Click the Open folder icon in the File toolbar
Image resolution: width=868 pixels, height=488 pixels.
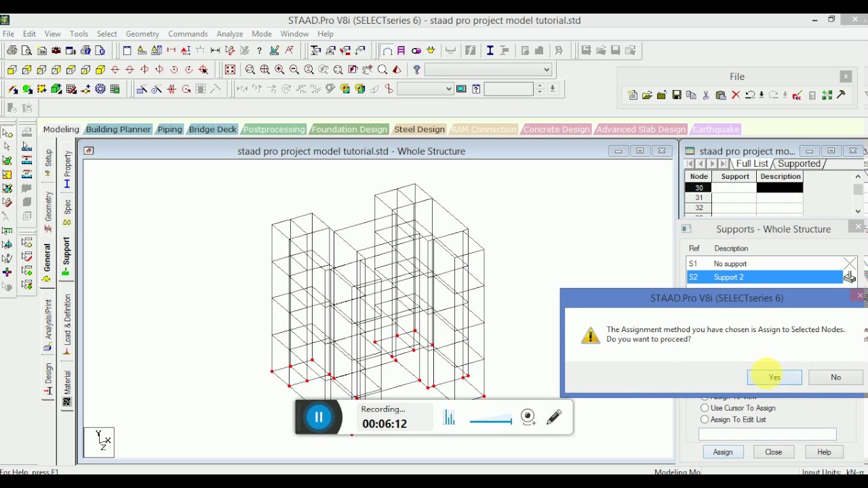click(647, 96)
